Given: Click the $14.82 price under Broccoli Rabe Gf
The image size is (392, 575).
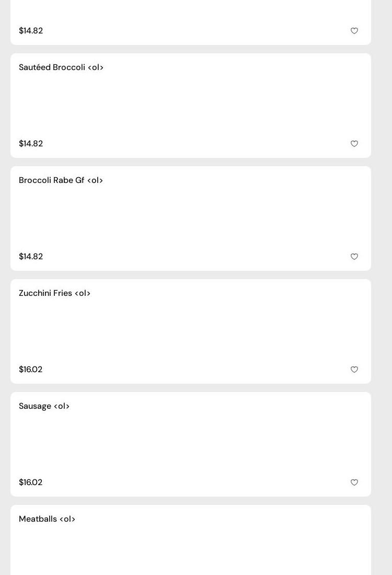Looking at the screenshot, I should (31, 257).
